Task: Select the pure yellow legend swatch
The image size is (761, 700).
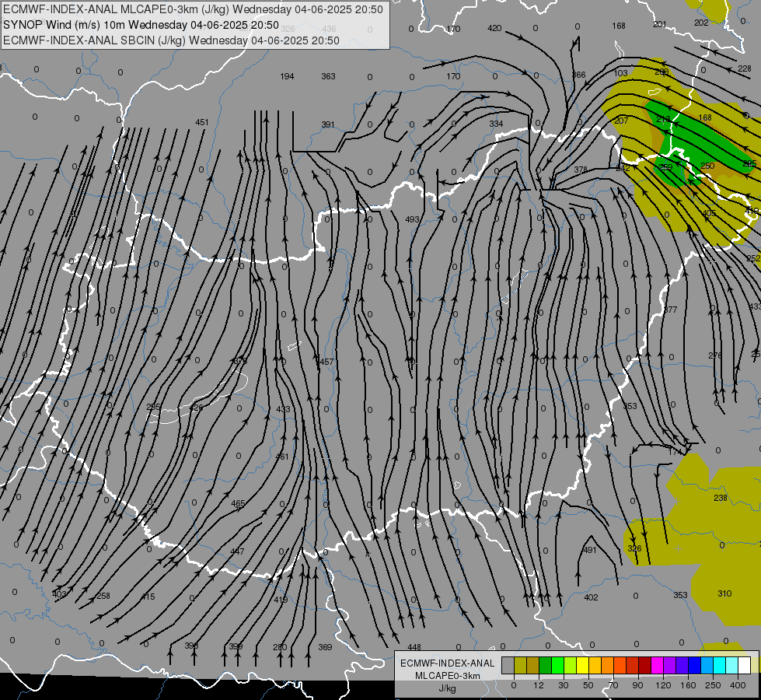Action: click(582, 665)
